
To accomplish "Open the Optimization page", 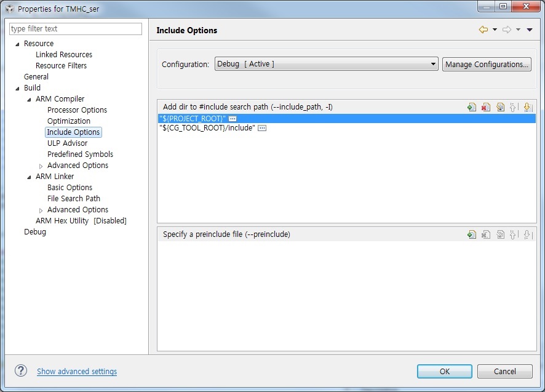I will pos(69,121).
